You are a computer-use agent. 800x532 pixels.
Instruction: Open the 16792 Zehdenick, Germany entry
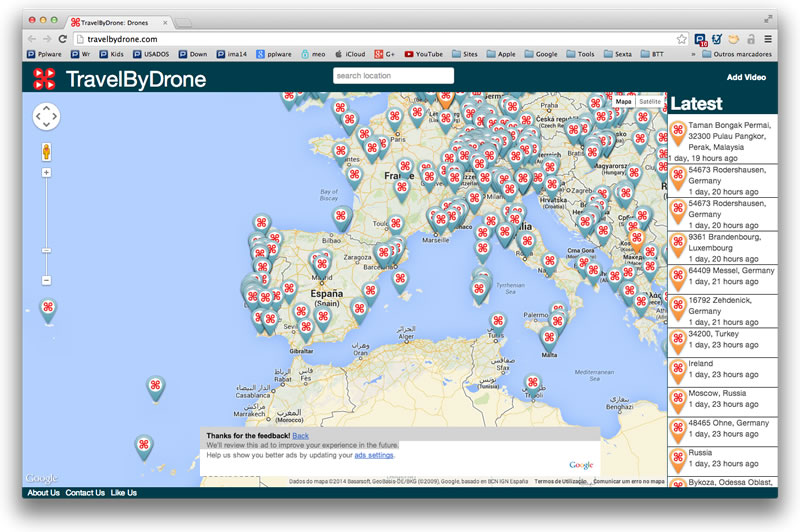722,311
